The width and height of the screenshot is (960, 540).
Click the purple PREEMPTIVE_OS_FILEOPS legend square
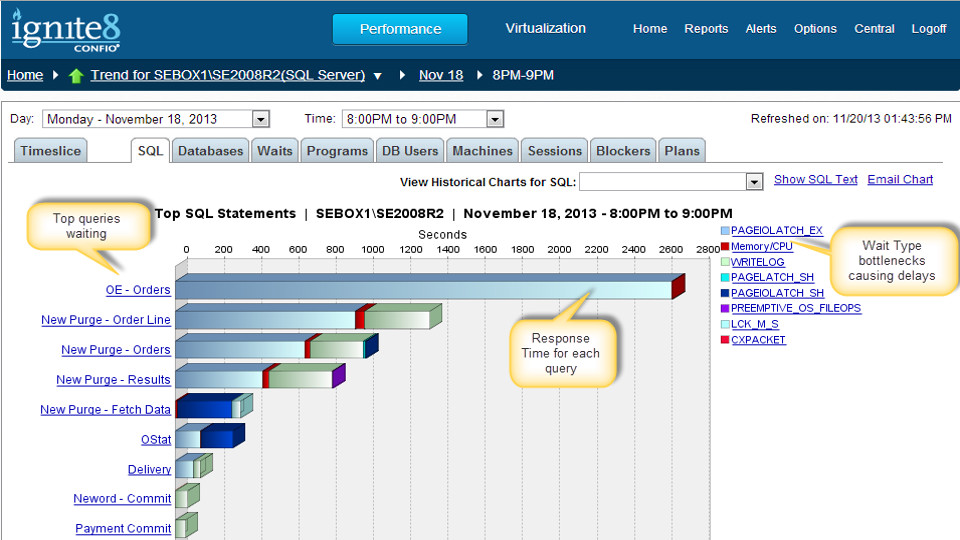click(x=725, y=309)
